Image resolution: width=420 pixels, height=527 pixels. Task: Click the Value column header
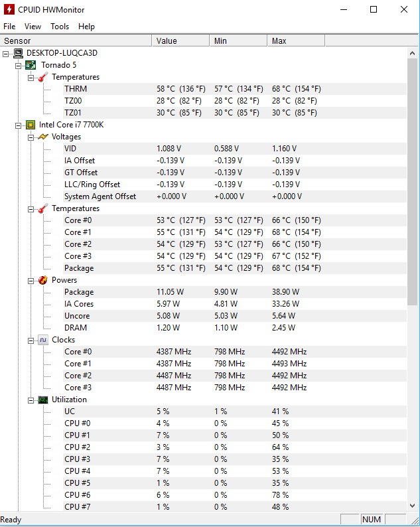click(180, 40)
